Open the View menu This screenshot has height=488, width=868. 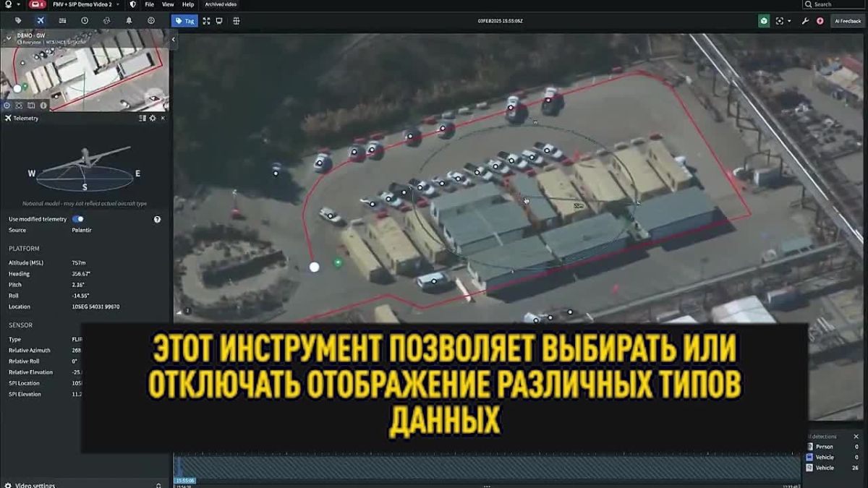coord(168,4)
